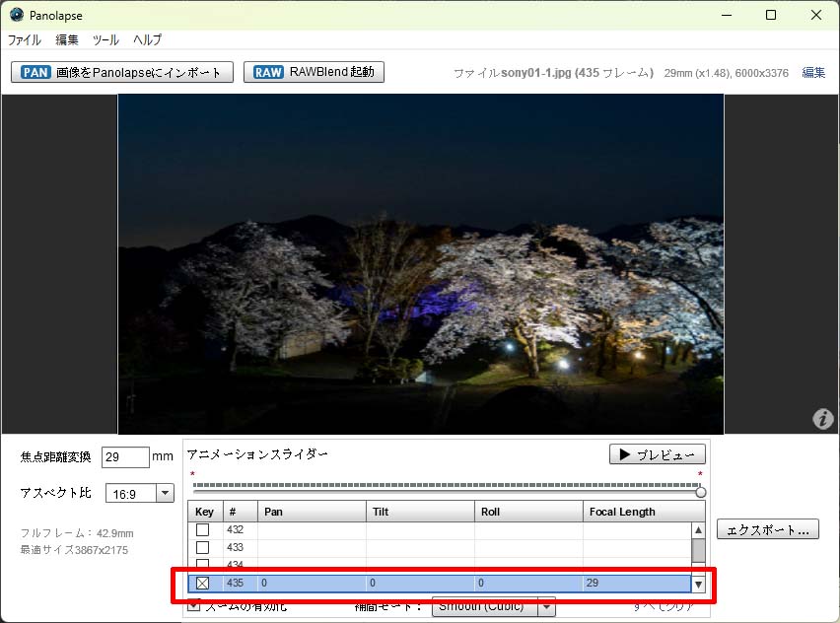Image resolution: width=840 pixels, height=623 pixels.
Task: Launch RAWBlend with the RAW button
Action: point(314,72)
